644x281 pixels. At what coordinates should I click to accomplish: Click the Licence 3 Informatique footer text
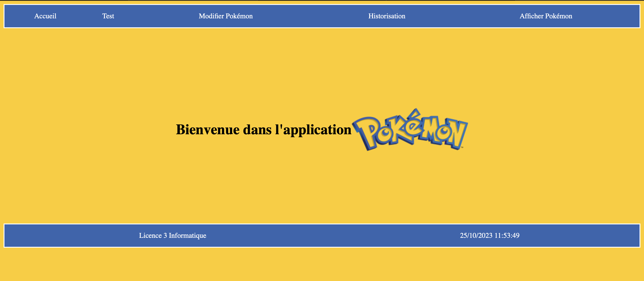172,235
